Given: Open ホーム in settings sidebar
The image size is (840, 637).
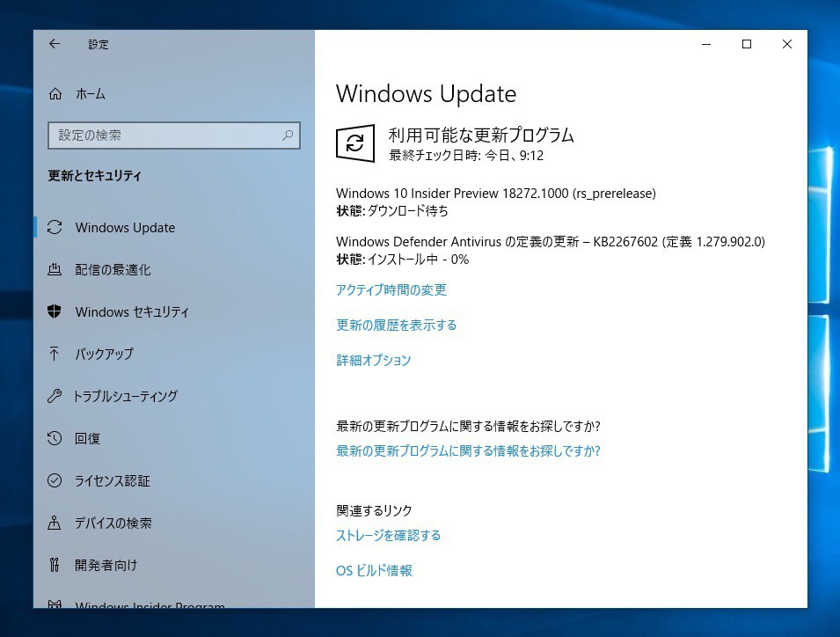Looking at the screenshot, I should click(x=91, y=94).
